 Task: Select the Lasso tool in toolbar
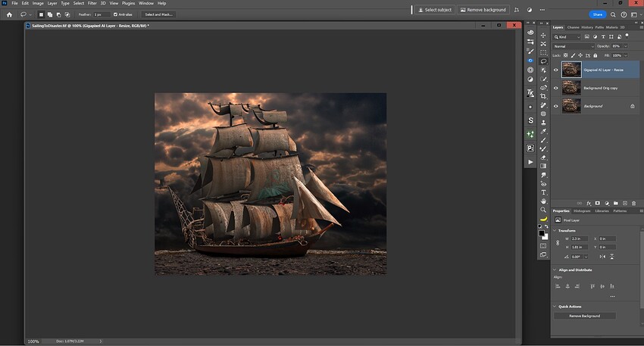tap(543, 61)
